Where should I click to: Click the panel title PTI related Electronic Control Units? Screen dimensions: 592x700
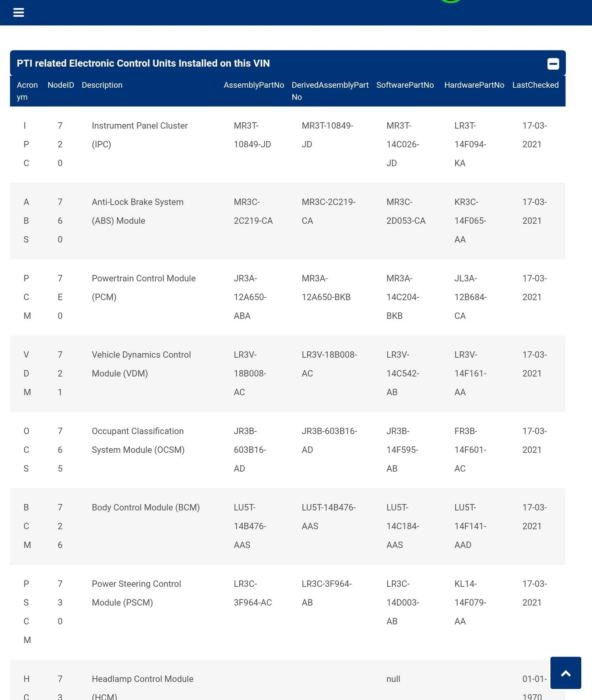(143, 63)
